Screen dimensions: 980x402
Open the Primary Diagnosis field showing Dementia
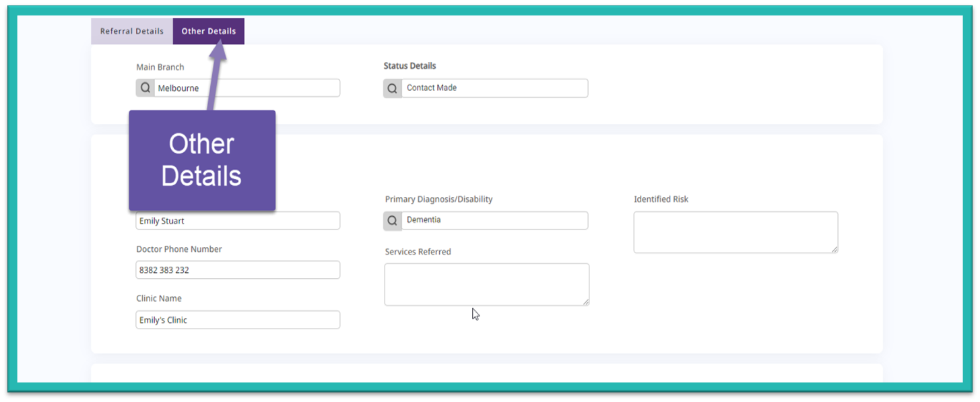(x=494, y=221)
